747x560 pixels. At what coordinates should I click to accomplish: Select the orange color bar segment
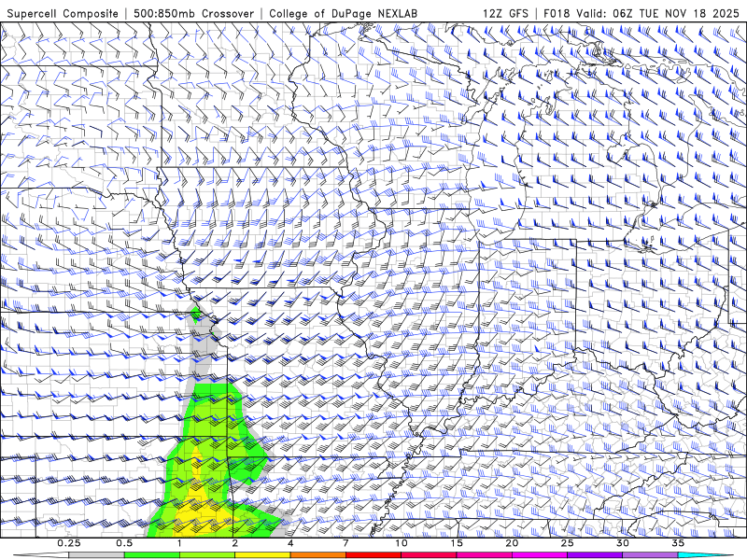click(317, 555)
